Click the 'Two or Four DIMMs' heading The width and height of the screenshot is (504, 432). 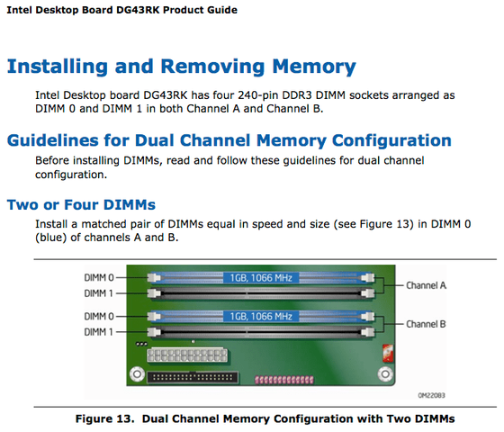[81, 205]
